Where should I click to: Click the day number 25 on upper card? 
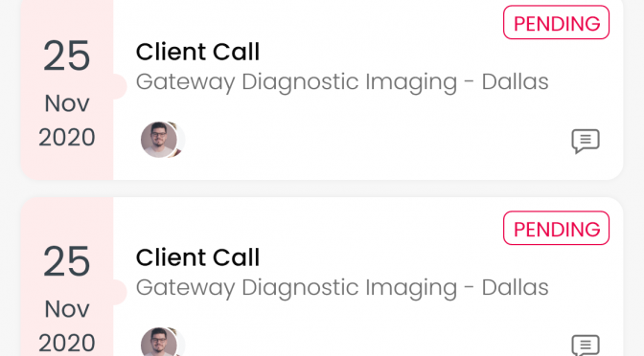(x=66, y=56)
